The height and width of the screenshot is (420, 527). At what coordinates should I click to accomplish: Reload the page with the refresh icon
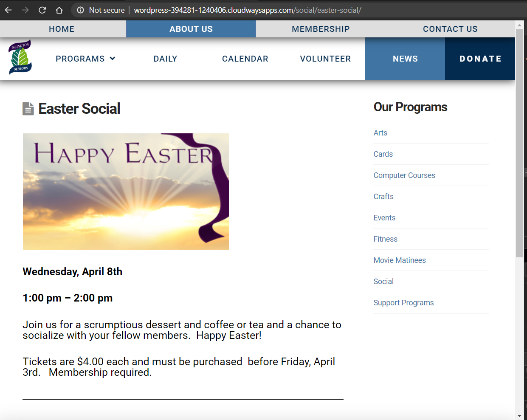(x=42, y=10)
